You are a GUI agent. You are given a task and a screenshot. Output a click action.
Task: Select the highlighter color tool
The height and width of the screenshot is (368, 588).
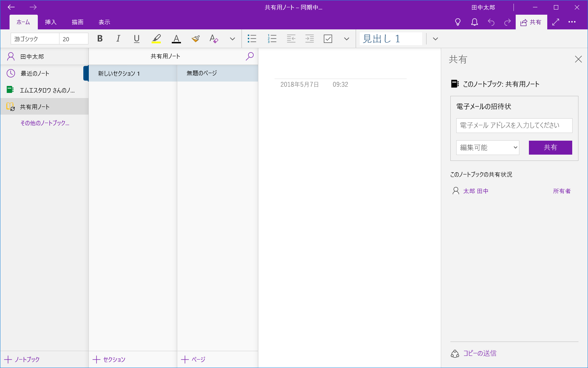[x=157, y=39]
